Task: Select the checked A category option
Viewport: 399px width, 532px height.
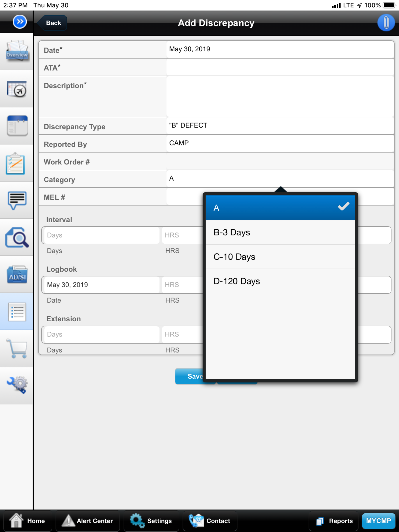Action: [x=280, y=208]
